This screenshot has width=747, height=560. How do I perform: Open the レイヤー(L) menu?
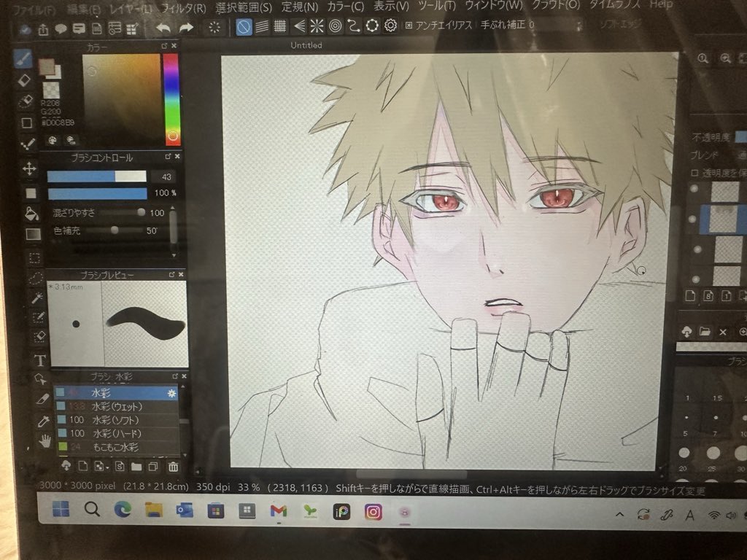click(x=131, y=9)
